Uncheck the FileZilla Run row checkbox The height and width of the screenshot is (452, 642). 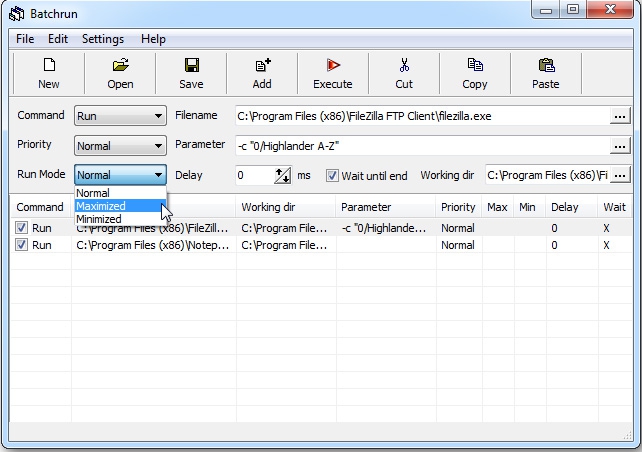point(21,228)
